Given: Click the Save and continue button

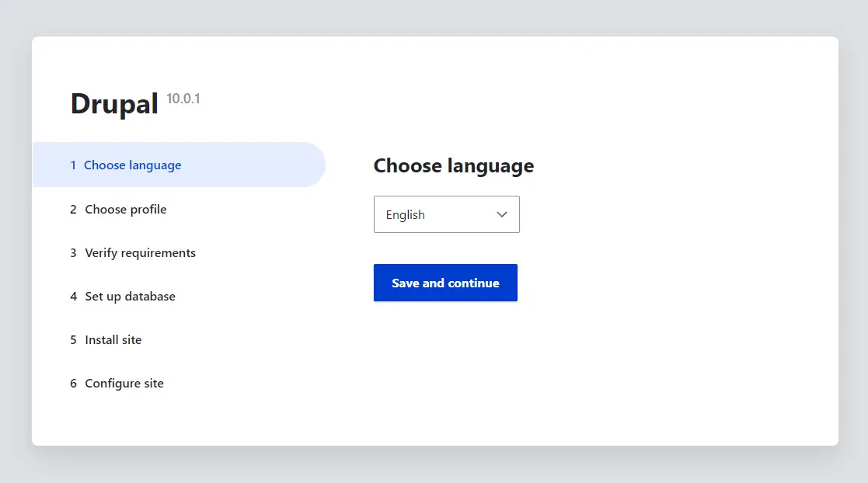Looking at the screenshot, I should coord(445,283).
